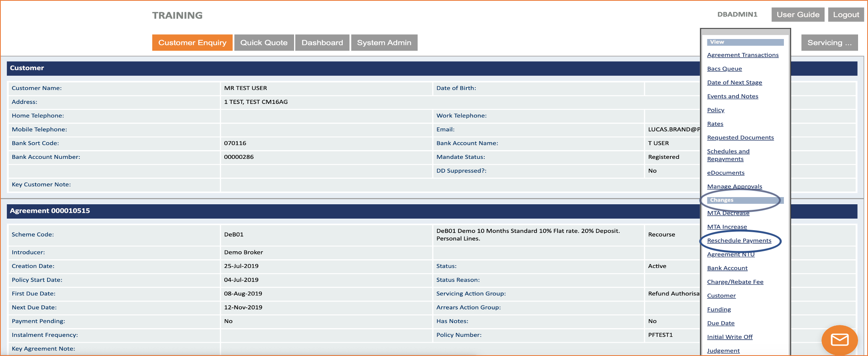Click the Demo Broker introducer value
868x356 pixels.
(244, 252)
